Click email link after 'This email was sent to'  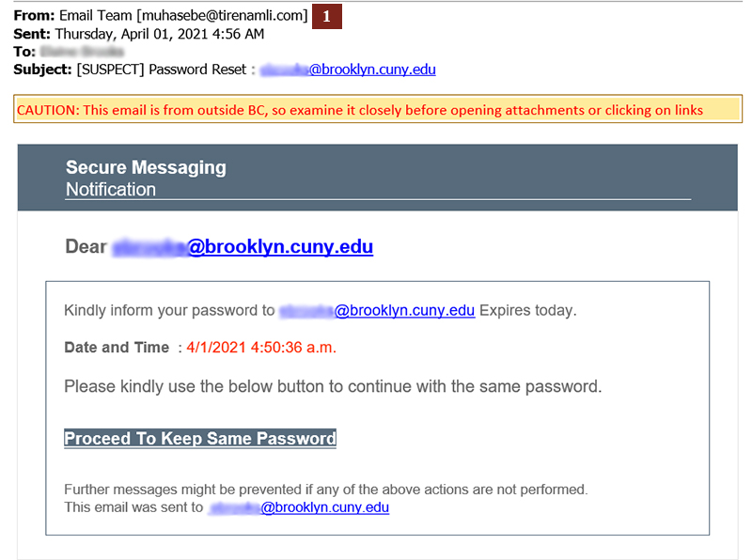[x=299, y=507]
